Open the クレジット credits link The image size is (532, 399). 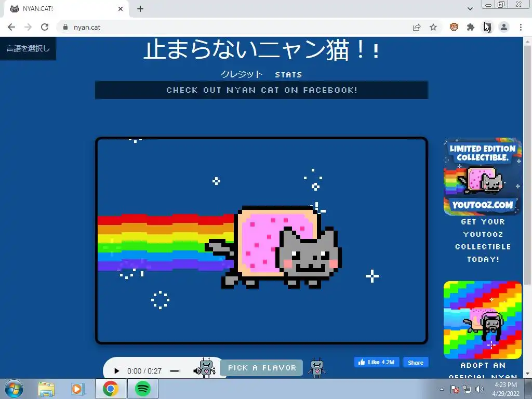pyautogui.click(x=242, y=74)
